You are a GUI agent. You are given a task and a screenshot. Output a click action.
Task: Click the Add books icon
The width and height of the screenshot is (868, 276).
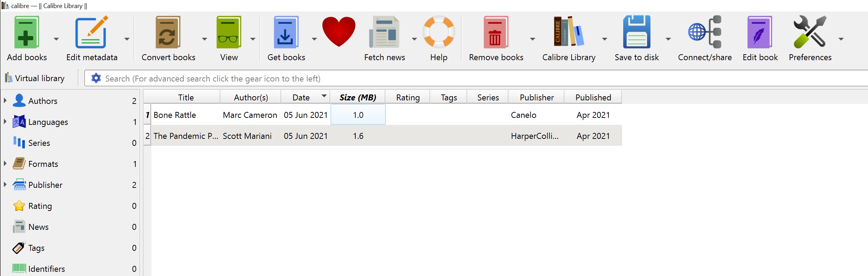click(27, 32)
